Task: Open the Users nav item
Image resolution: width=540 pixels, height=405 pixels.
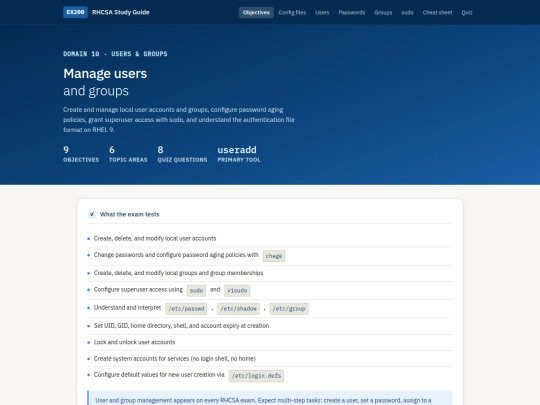Action: tap(322, 12)
